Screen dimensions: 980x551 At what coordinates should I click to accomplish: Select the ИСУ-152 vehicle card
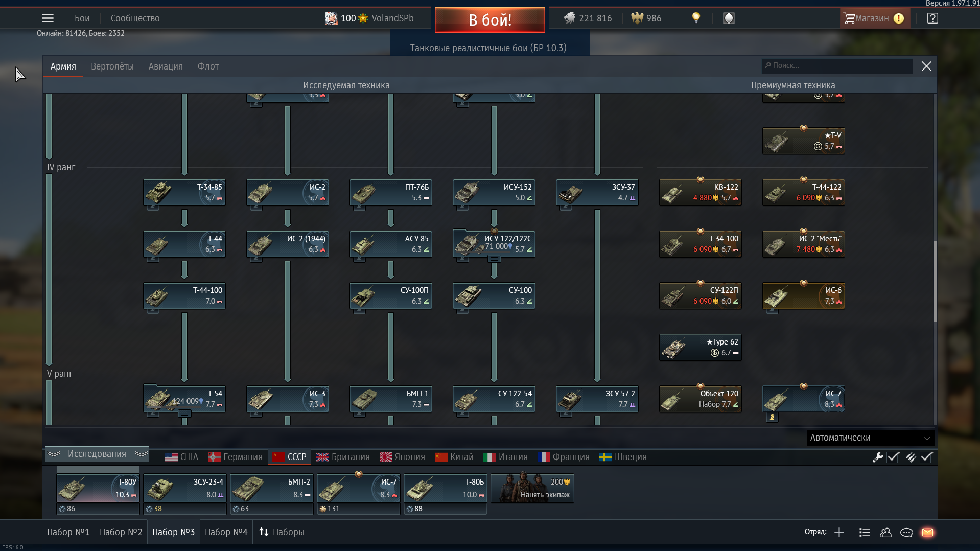coord(494,193)
